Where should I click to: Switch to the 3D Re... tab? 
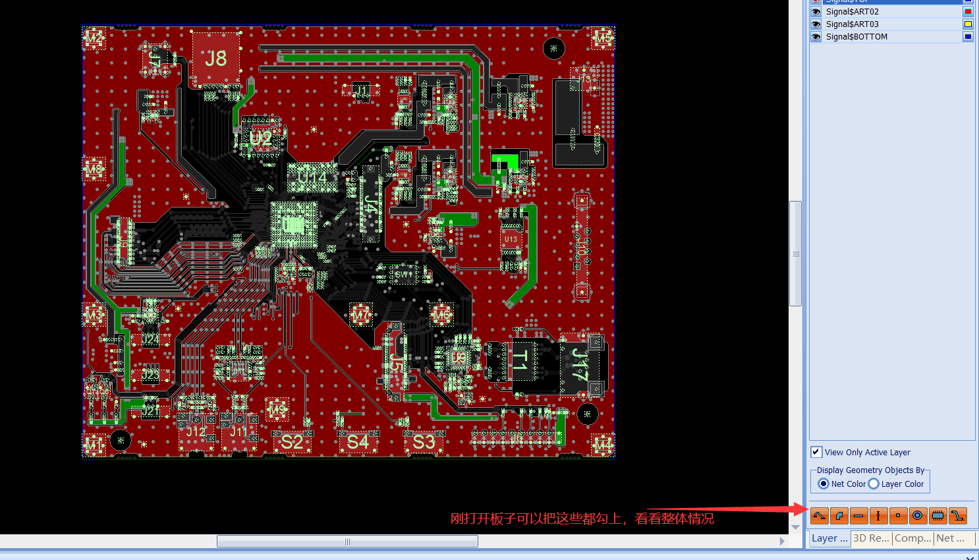(x=871, y=538)
